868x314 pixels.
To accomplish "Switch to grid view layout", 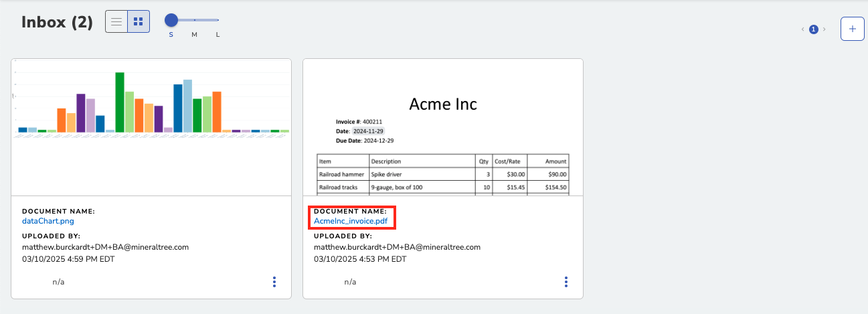I will point(139,21).
